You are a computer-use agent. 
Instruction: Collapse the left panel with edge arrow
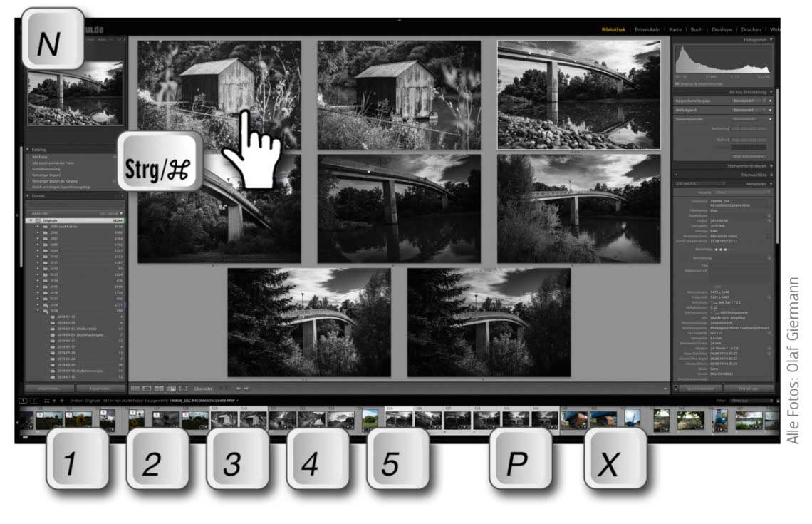click(x=17, y=214)
